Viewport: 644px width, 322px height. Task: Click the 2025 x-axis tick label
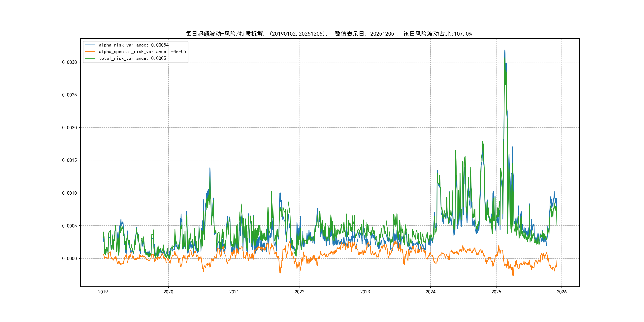pos(496,292)
